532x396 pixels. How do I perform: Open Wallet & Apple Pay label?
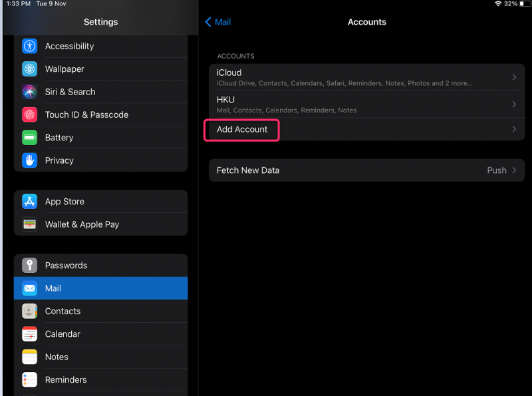click(82, 224)
